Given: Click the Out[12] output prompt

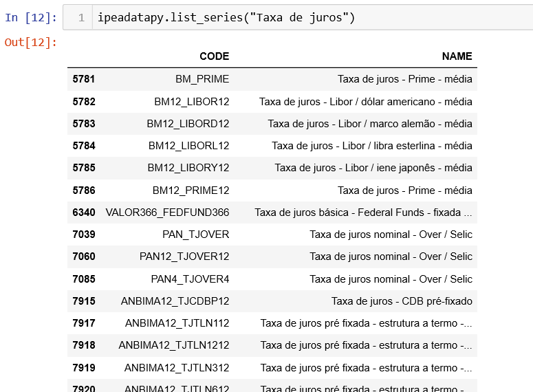Looking at the screenshot, I should click(x=31, y=43).
